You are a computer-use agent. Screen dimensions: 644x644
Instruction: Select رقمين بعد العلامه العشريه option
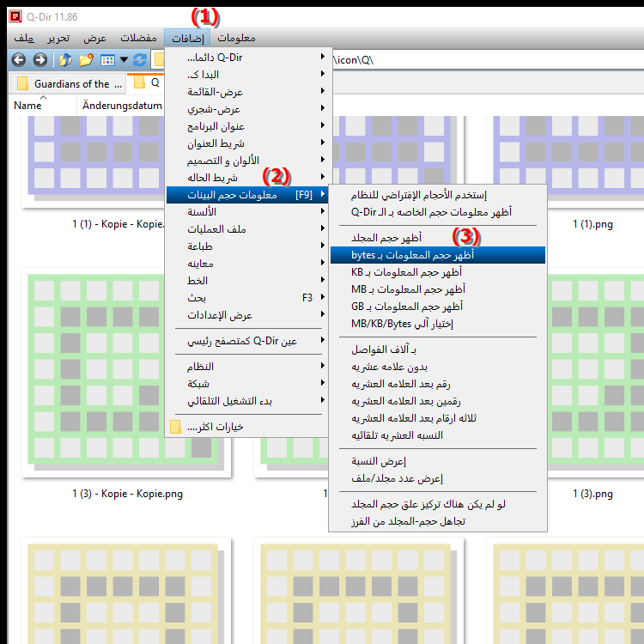click(438, 401)
